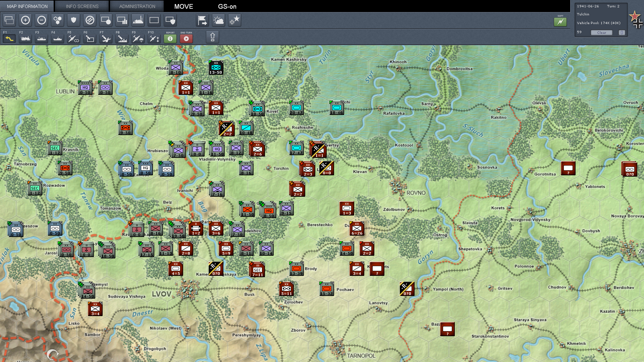
Task: Select the Soviet 4=5 unit
Action: pos(176,269)
